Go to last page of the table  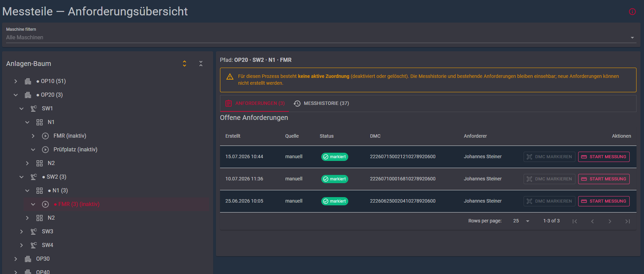coord(627,221)
